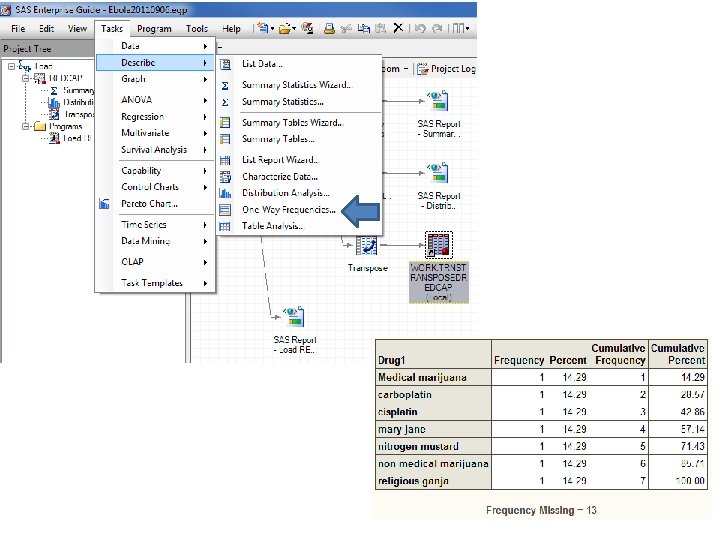
Task: Click the Summary Statistics Wizard sigma icon
Action: coord(225,85)
